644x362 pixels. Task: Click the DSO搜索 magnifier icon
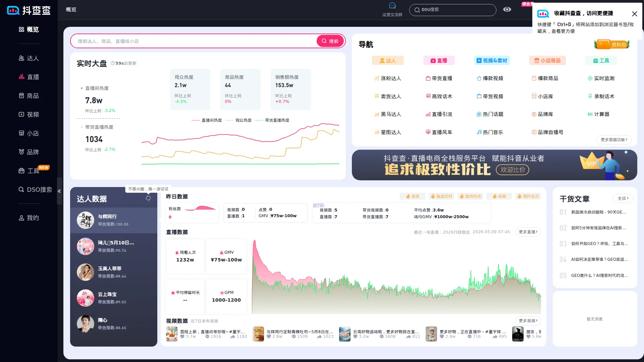21,190
